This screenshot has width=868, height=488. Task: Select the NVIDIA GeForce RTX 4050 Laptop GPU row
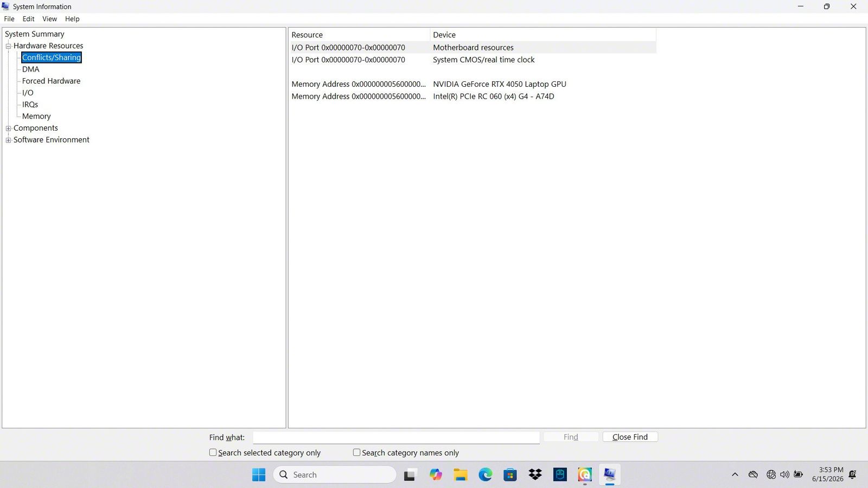tap(473, 85)
